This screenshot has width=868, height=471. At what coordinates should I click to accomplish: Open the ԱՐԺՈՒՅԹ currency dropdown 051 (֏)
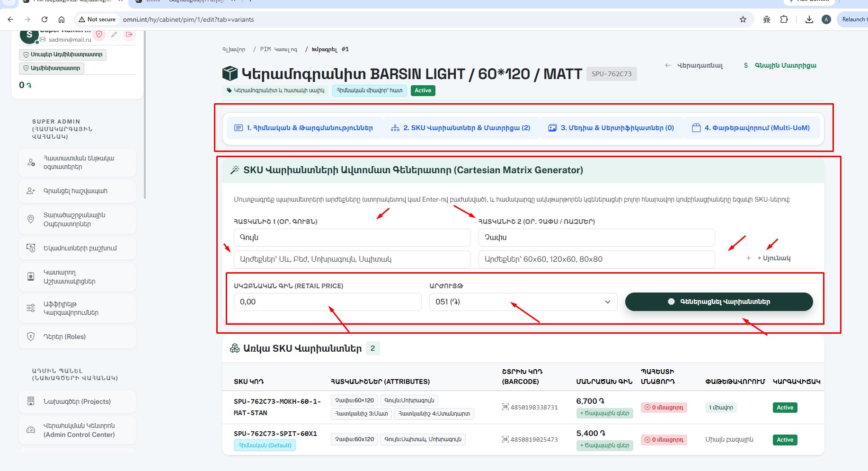(x=523, y=302)
